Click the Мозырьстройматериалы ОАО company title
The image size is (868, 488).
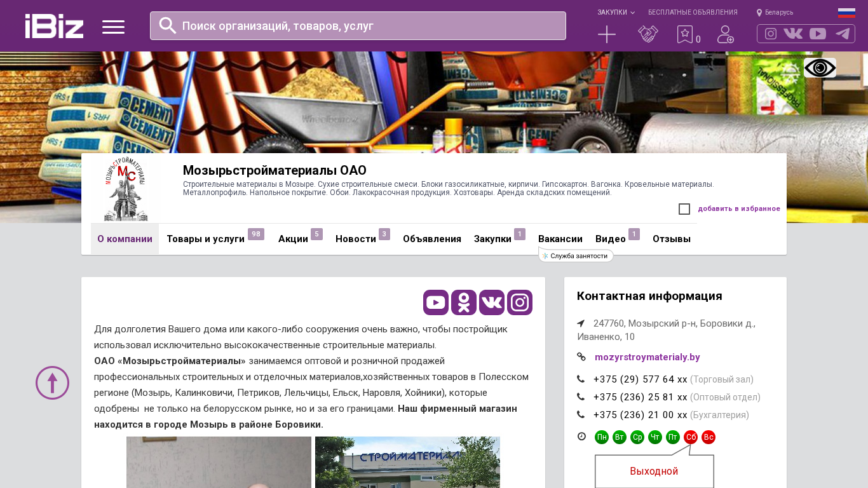click(275, 170)
